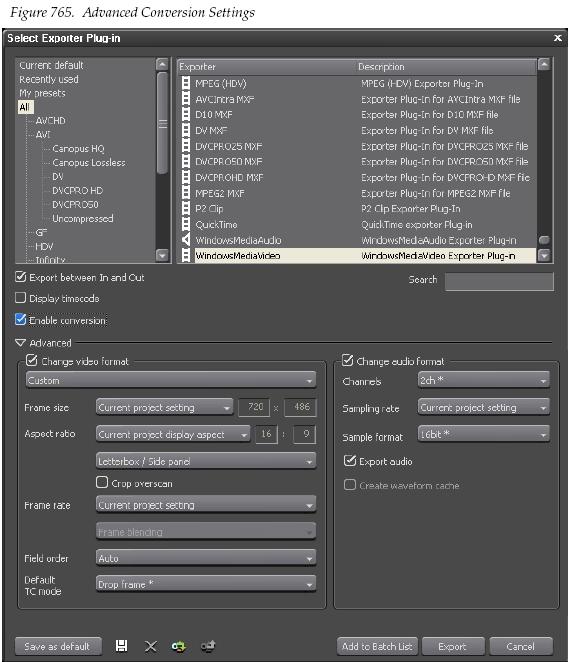
Task: Check the Create waveform cache box
Action: click(350, 485)
